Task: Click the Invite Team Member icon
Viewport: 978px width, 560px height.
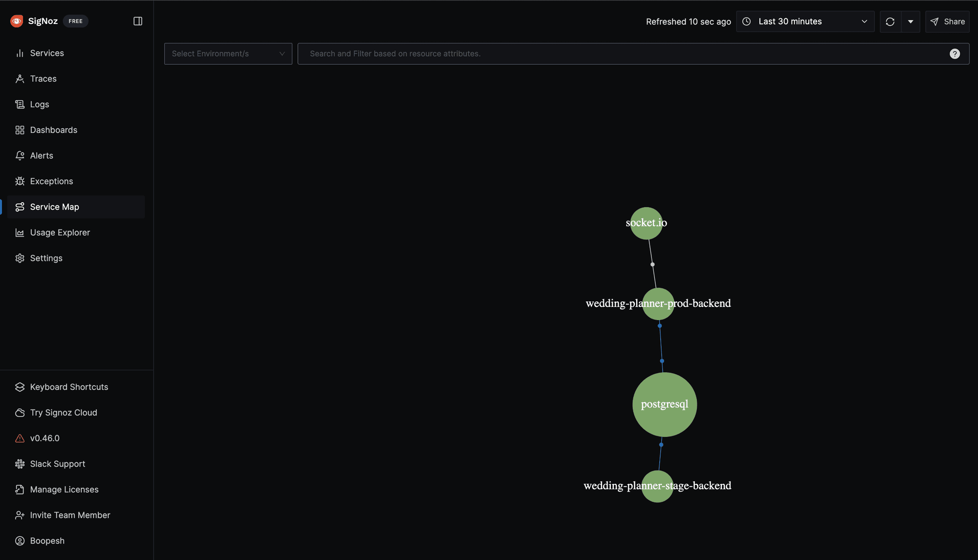Action: click(20, 515)
